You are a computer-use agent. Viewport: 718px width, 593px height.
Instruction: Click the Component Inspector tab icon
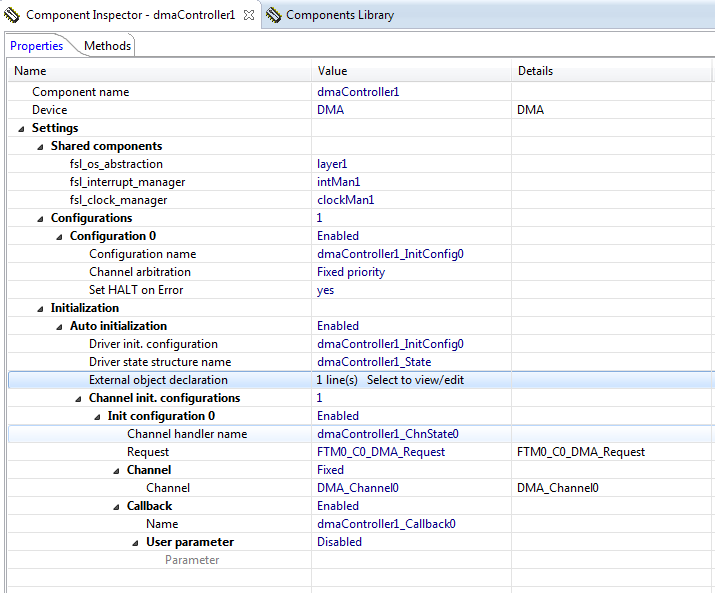(13, 15)
